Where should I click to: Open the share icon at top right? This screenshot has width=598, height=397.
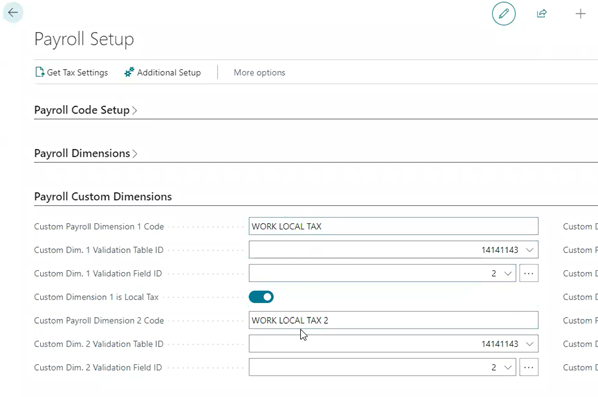click(x=542, y=14)
